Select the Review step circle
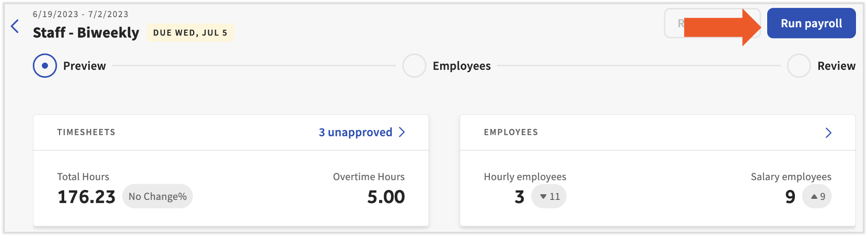The width and height of the screenshot is (868, 237). click(799, 66)
